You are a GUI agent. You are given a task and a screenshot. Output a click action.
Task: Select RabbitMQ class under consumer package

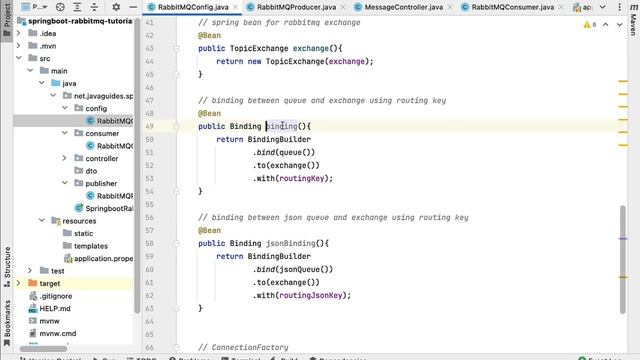pos(109,146)
